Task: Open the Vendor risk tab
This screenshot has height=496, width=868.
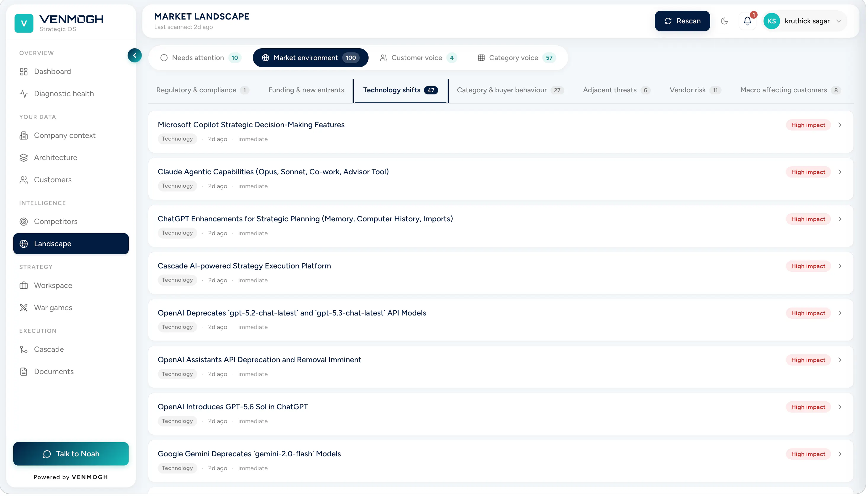Action: point(696,90)
